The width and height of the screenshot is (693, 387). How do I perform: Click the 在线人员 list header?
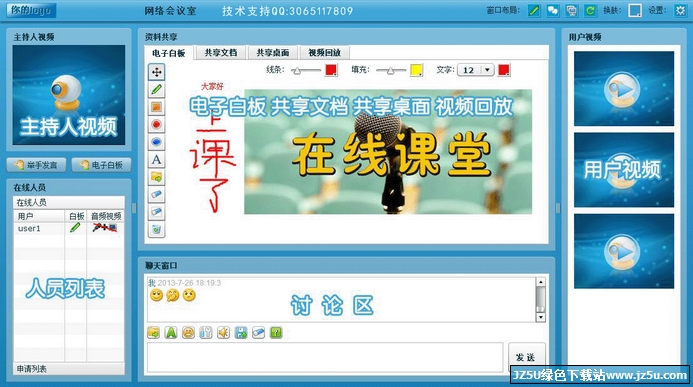(x=69, y=202)
